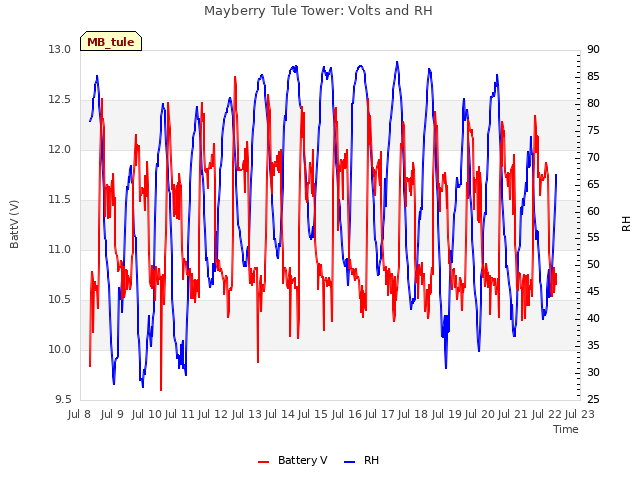The width and height of the screenshot is (640, 480).
Task: Click the BattV (V) axis label
Action: [14, 224]
